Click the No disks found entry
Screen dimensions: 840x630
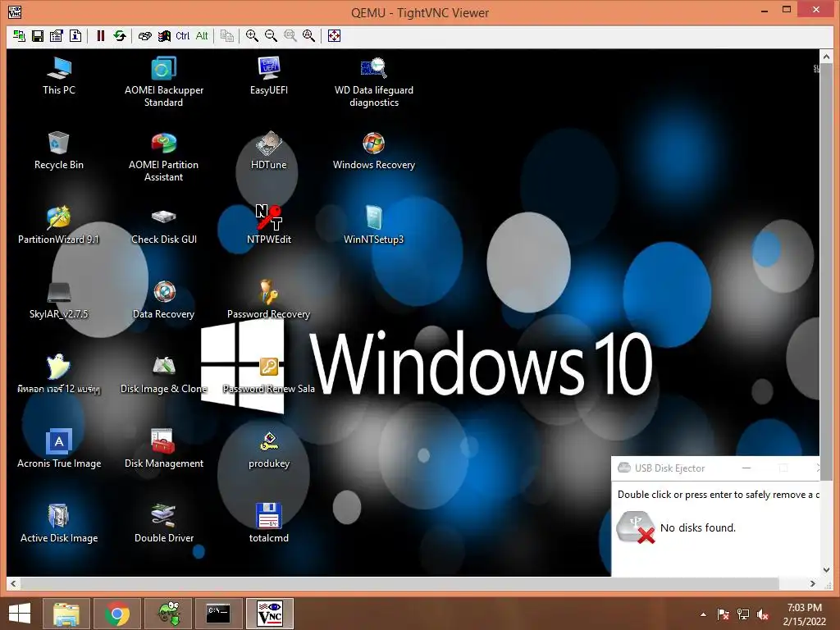[676, 527]
